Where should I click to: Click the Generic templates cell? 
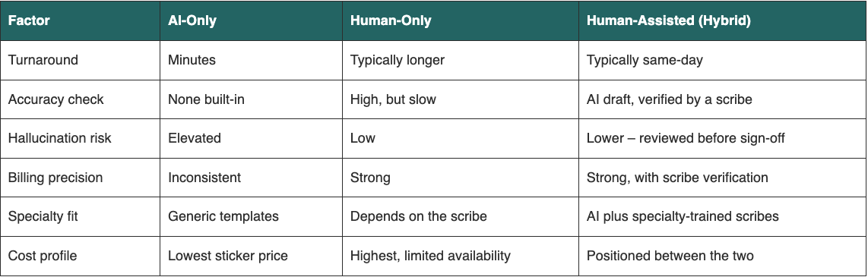click(223, 216)
